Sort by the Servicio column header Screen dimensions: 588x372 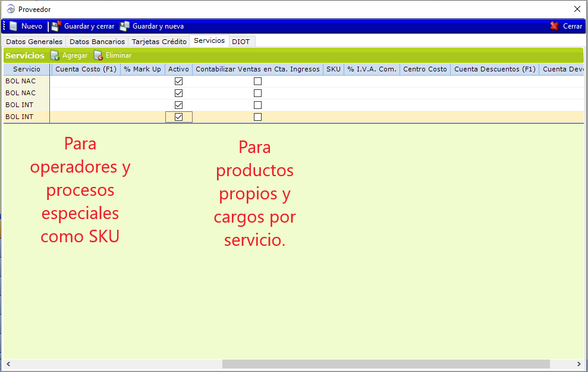(27, 69)
